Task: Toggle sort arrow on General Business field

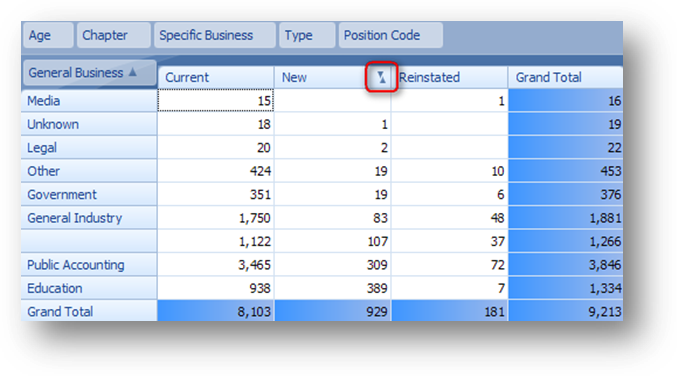Action: 133,72
